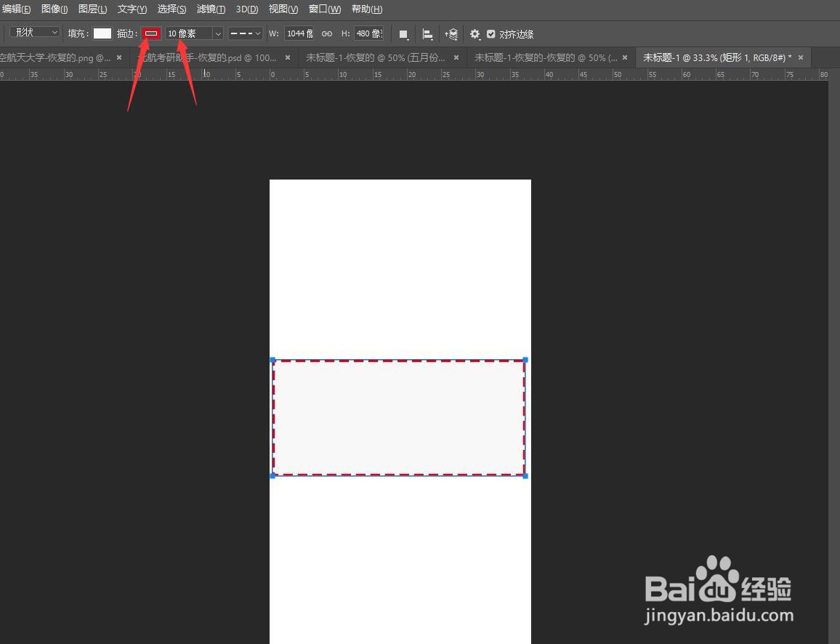Open the 视图(V) menu
Viewport: 840px width, 644px height.
pyautogui.click(x=283, y=9)
